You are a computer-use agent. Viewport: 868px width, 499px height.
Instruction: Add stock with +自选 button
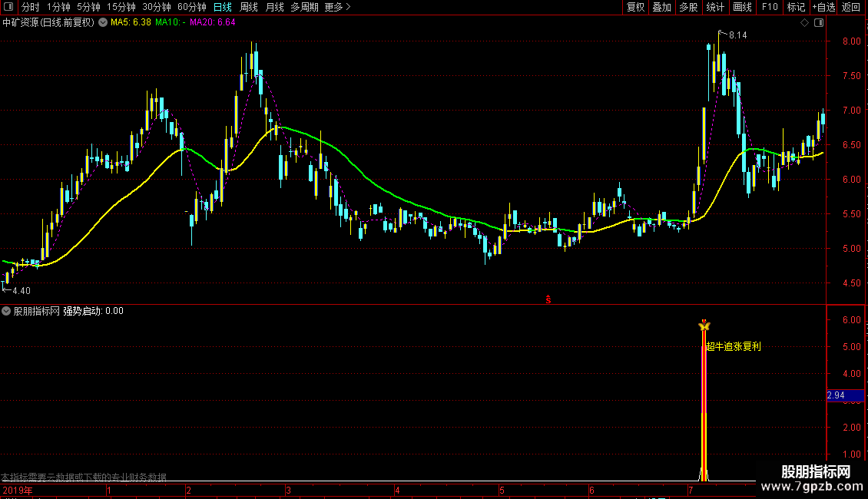click(x=823, y=7)
